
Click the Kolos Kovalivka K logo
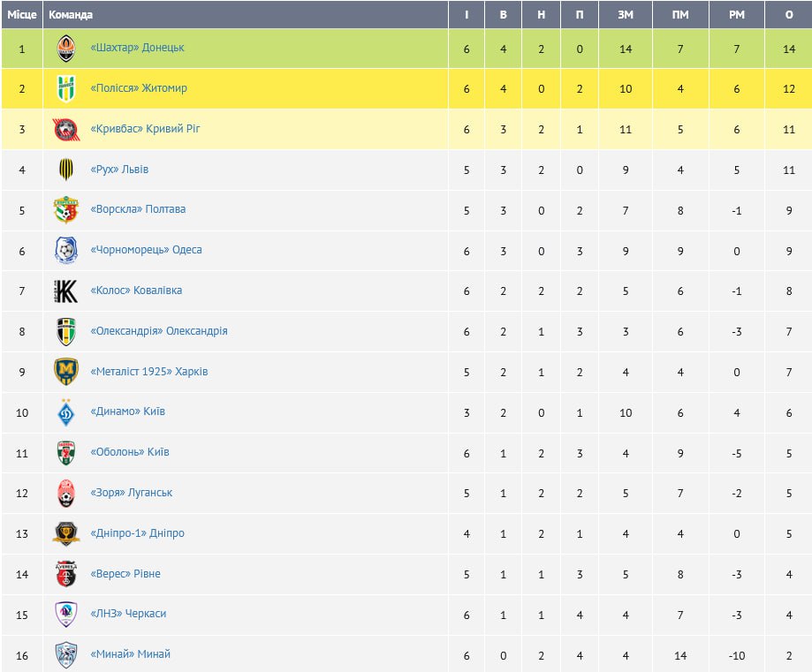66,291
